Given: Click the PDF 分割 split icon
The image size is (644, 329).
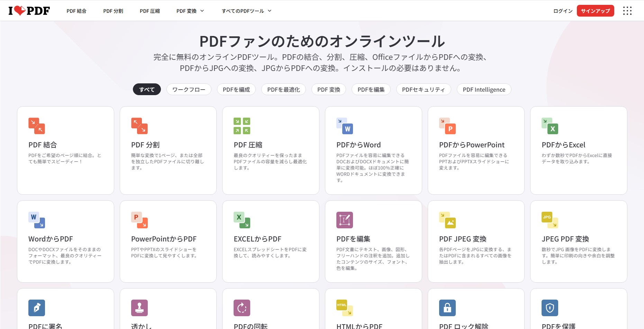Looking at the screenshot, I should point(139,126).
